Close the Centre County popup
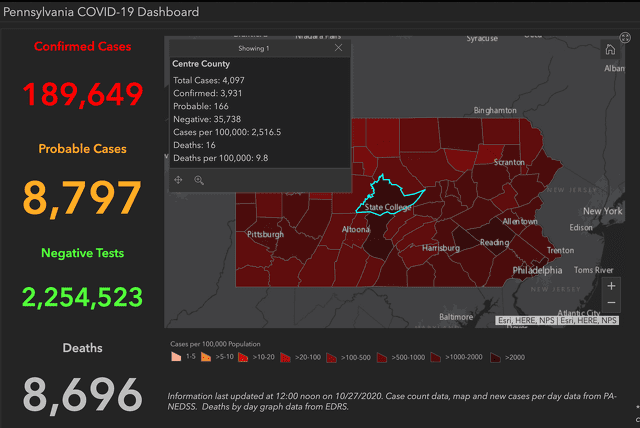 (x=338, y=48)
